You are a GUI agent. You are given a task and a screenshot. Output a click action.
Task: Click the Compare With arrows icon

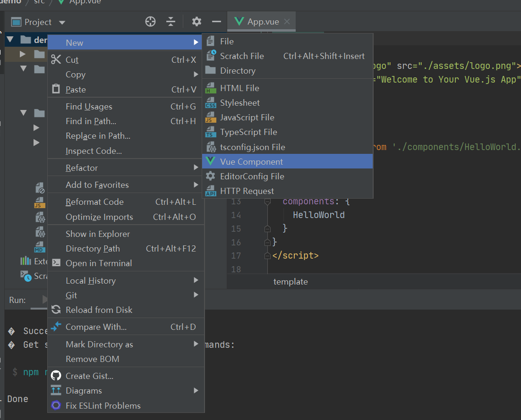coord(56,327)
